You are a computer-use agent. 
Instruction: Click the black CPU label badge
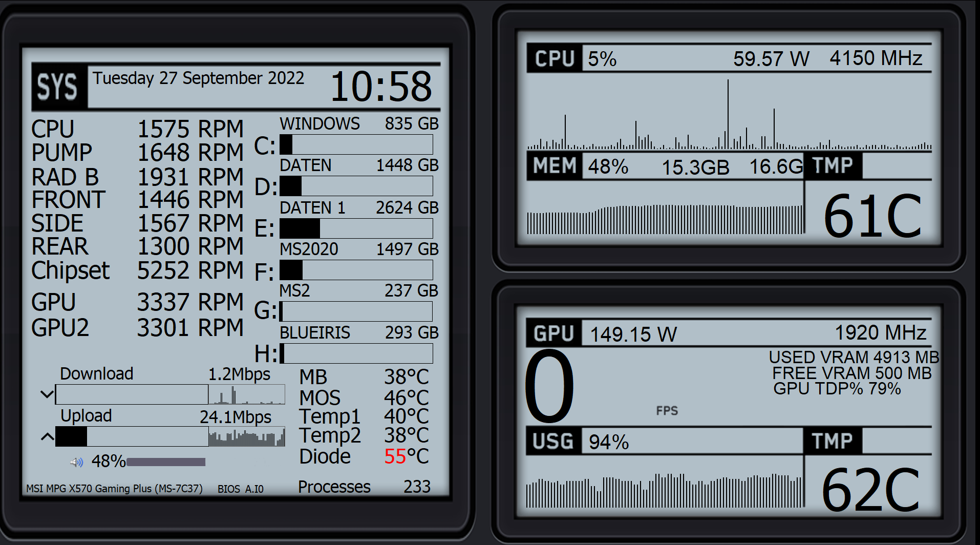click(x=555, y=58)
